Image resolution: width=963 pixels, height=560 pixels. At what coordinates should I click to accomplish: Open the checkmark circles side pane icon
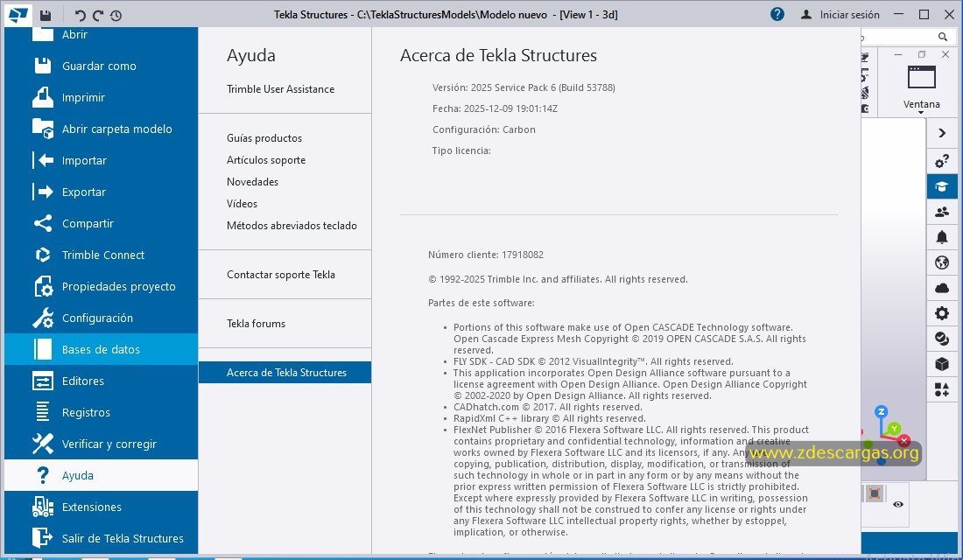[x=942, y=339]
